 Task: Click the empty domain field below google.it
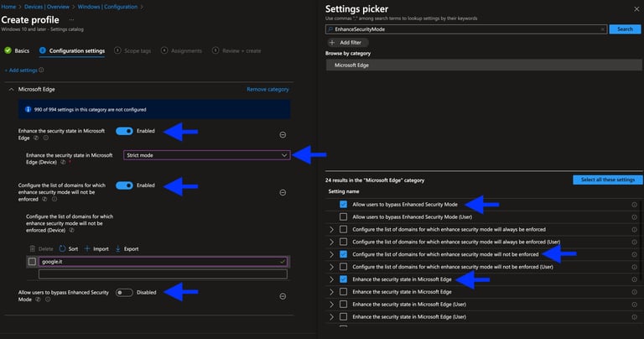click(x=163, y=274)
